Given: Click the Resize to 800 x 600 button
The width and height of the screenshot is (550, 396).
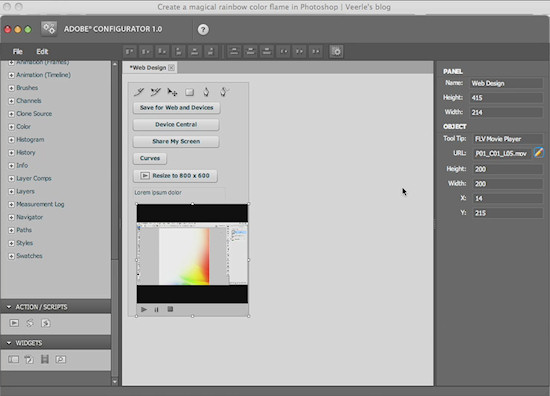Looking at the screenshot, I should pyautogui.click(x=175, y=175).
